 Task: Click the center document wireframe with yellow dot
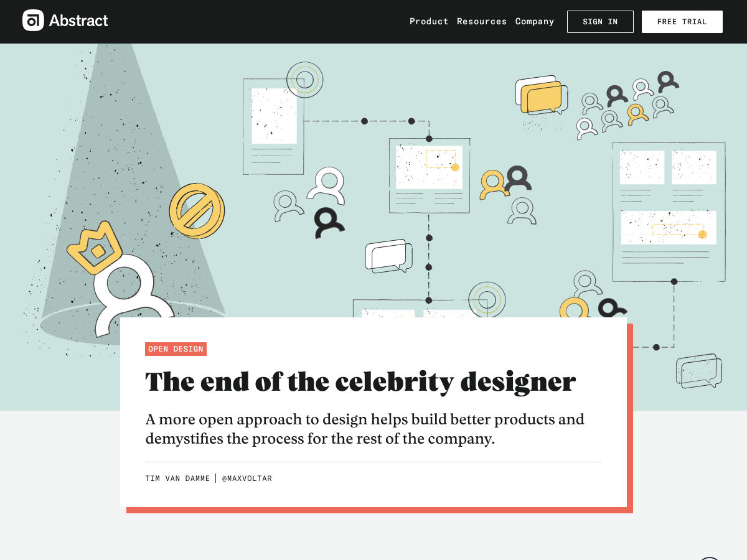click(x=429, y=175)
